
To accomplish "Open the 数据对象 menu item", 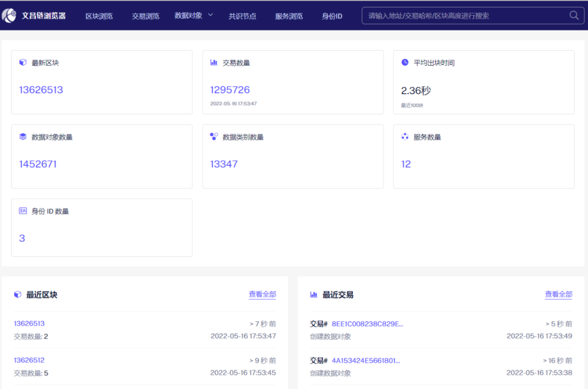I will point(188,15).
